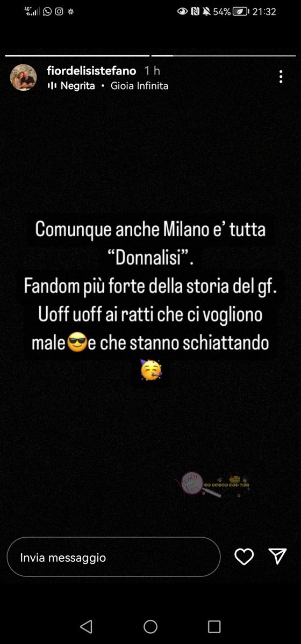Select the second story progress bar segment
The height and width of the screenshot is (644, 301).
coord(224,55)
